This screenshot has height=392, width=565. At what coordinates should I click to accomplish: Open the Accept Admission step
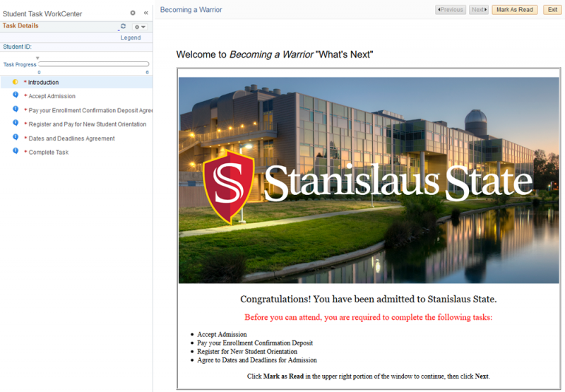coord(52,96)
